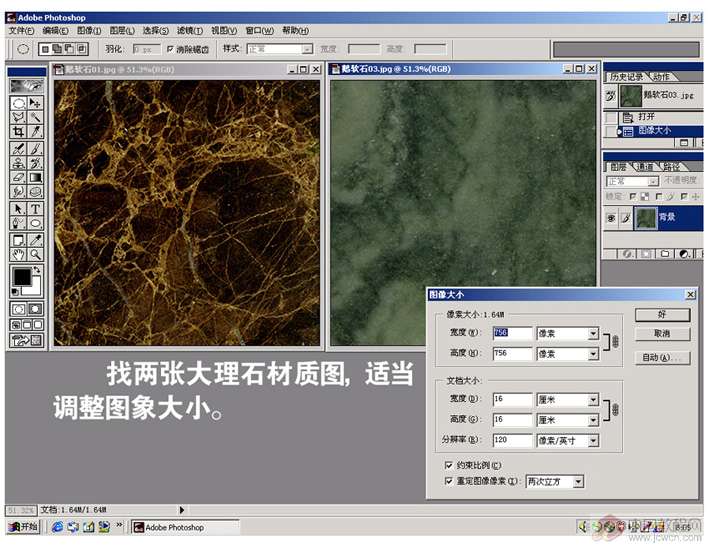Click the Adobe Photoshop taskbar button
709x548 pixels.
(184, 527)
